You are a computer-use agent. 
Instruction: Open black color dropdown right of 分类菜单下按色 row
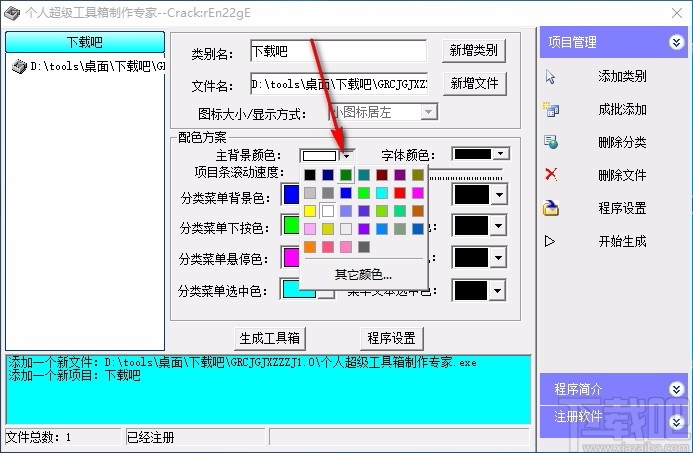[499, 226]
